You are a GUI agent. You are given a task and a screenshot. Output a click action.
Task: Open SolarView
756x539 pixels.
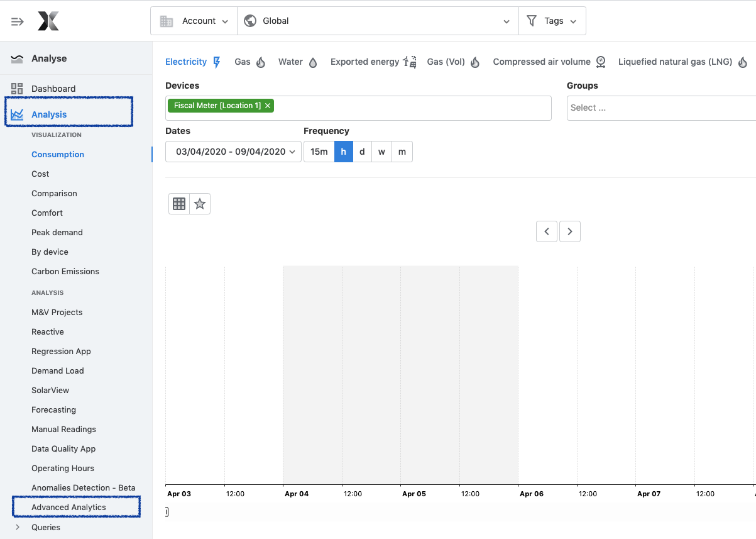pos(50,390)
